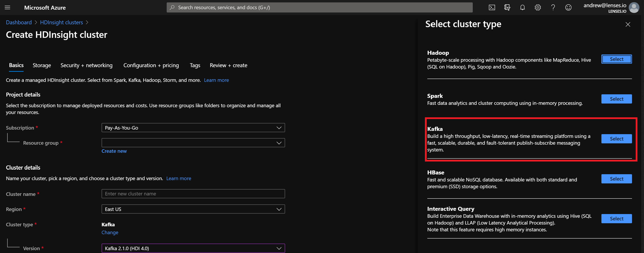Select the Interactive Query cluster type
Viewport: 644px width, 253px height.
pos(616,219)
